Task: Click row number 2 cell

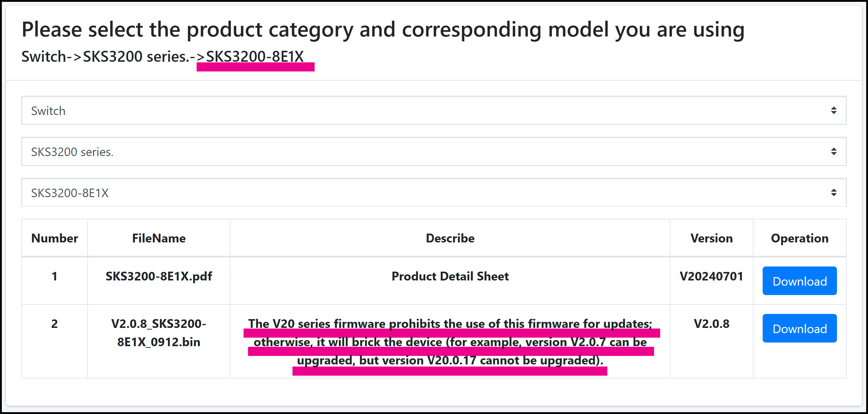Action: click(54, 324)
